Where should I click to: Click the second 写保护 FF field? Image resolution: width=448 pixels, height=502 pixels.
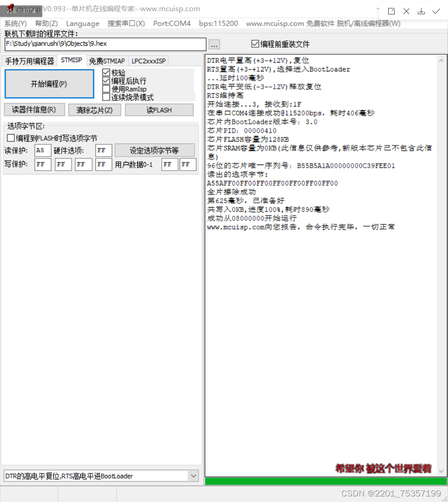click(x=63, y=164)
